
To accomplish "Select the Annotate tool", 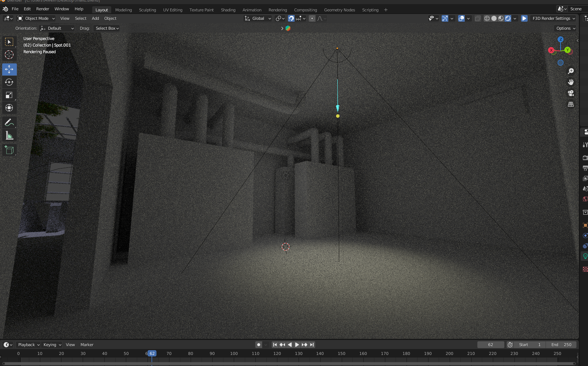I will pyautogui.click(x=9, y=123).
